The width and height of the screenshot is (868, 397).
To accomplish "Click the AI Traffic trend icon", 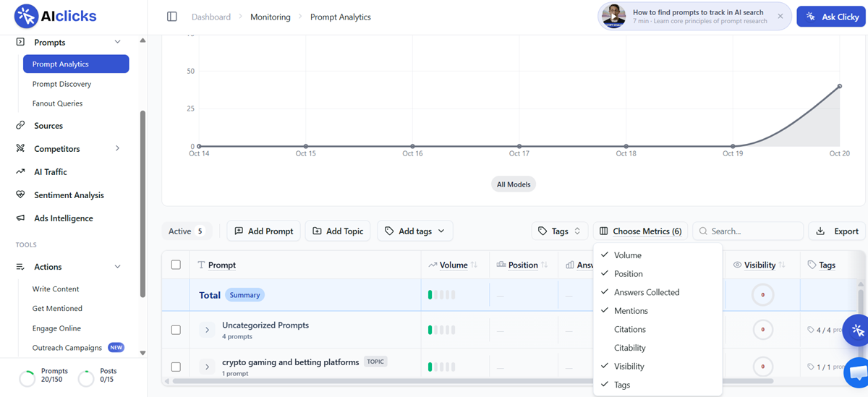I will (x=20, y=172).
